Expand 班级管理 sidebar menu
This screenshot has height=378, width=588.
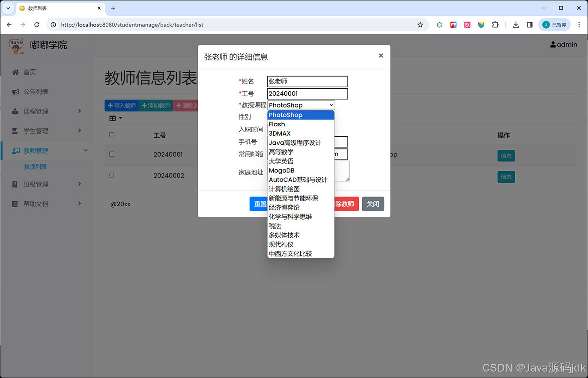(46, 185)
